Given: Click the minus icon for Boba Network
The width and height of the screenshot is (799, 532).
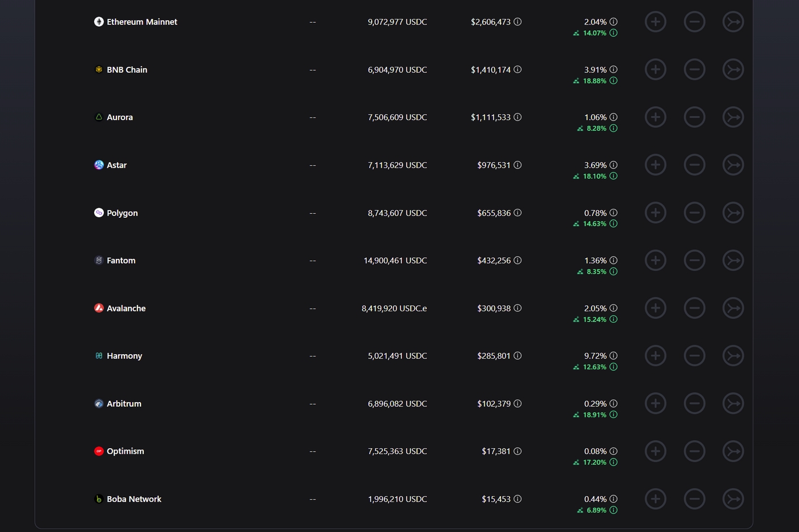Looking at the screenshot, I should [694, 499].
